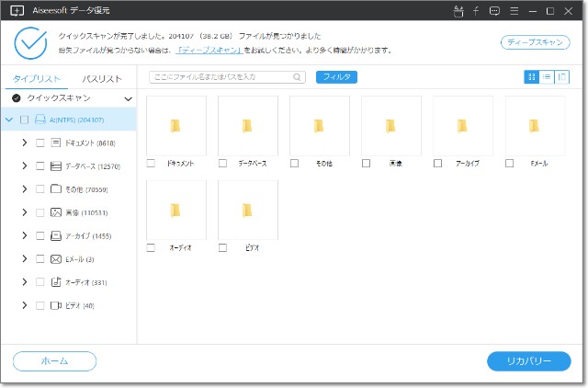Tick the checkbox under データベース folder
Screen dimensions: 588x388
[x=223, y=163]
